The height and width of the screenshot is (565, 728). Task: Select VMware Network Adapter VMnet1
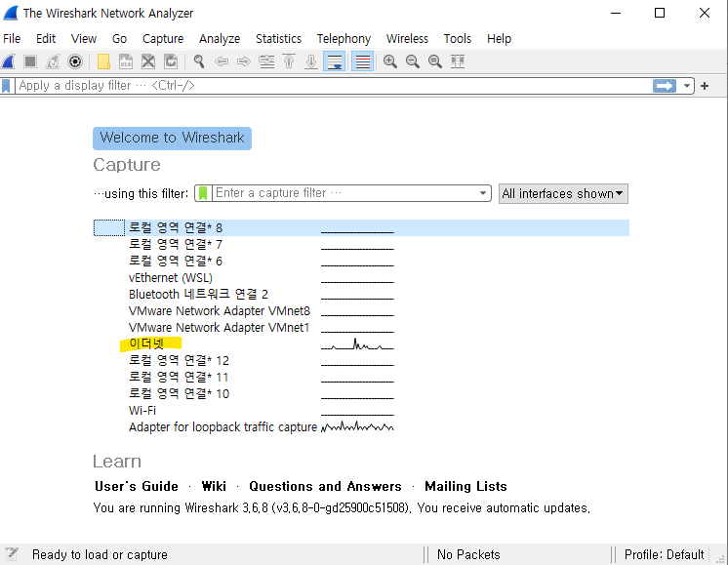click(x=361, y=327)
